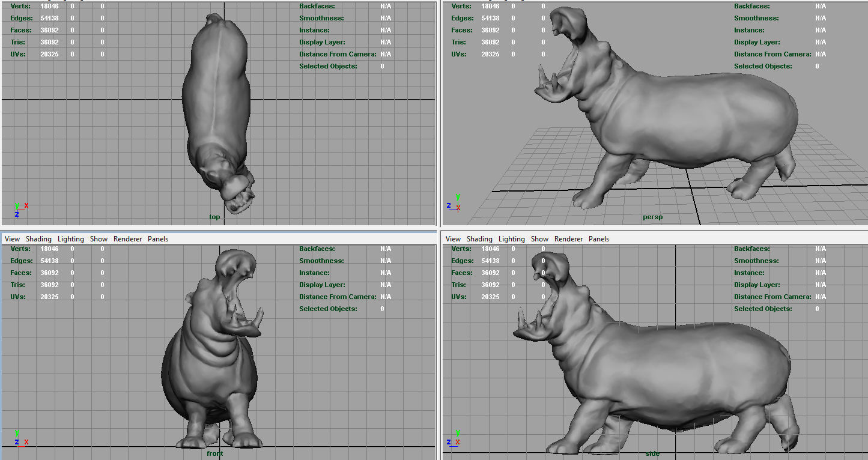Click the 'Tris:' label in the persp view
The width and height of the screenshot is (868, 460).
tap(458, 42)
